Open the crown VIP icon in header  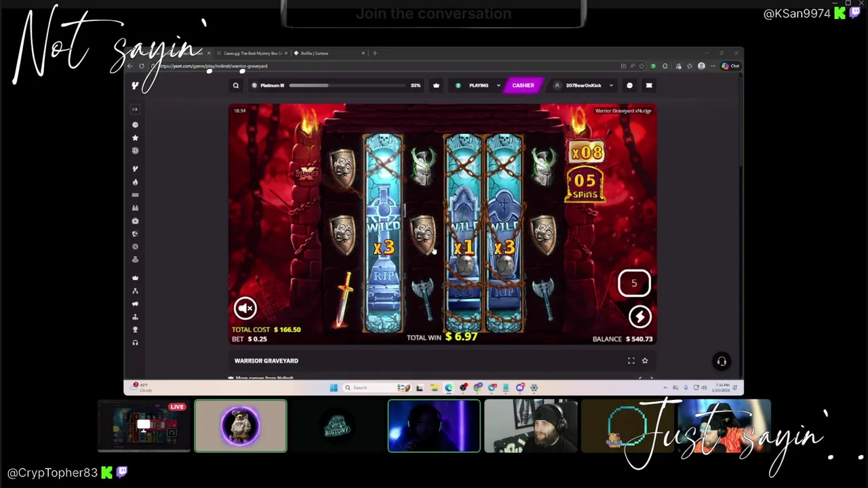(x=436, y=85)
